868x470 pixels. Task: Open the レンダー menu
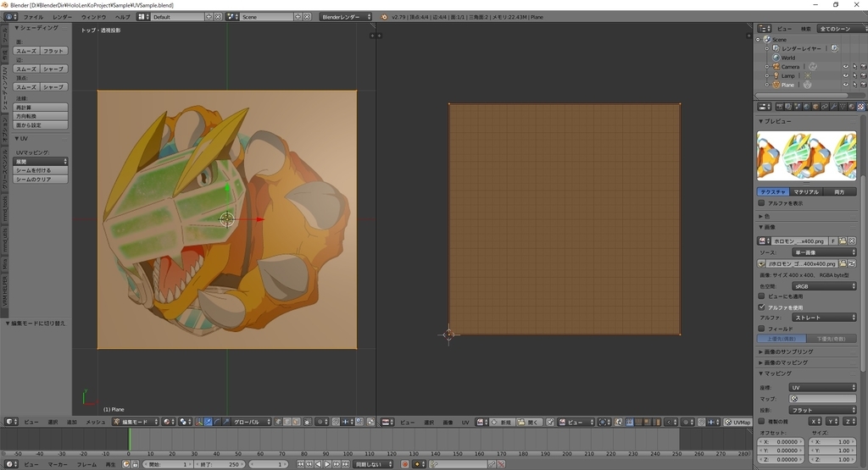(x=63, y=17)
